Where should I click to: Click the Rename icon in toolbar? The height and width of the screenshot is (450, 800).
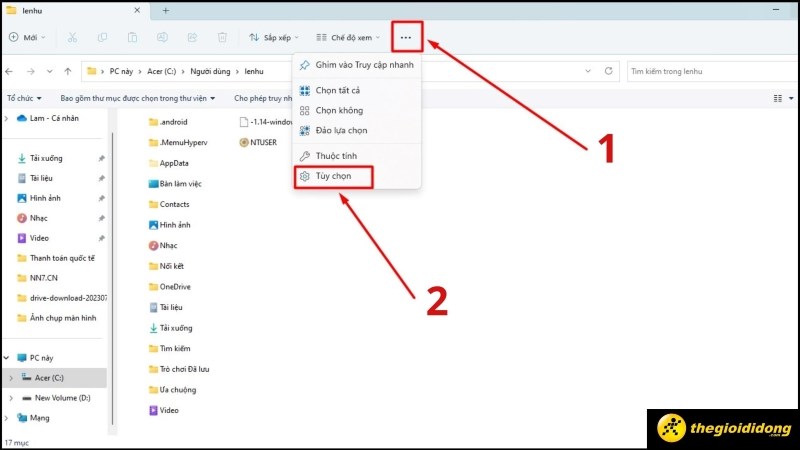click(x=163, y=37)
